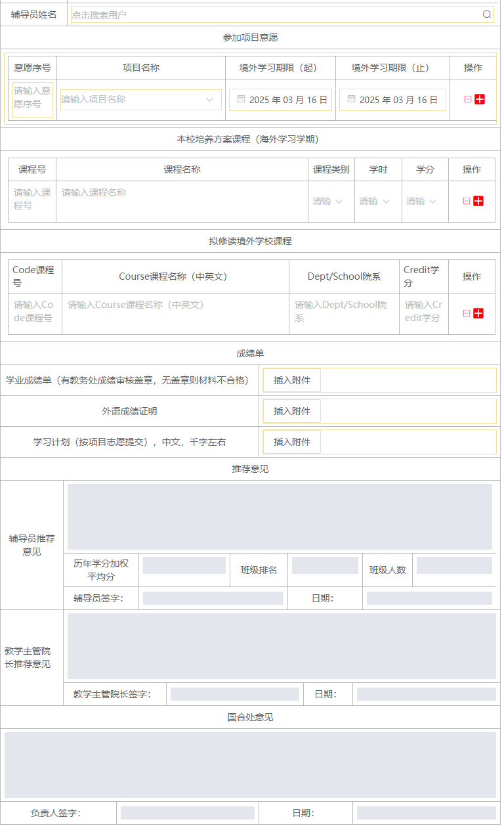Viewport: 504px width, 832px height.
Task: Add a row in 拟修读境外学校课程 table
Action: pos(478,313)
